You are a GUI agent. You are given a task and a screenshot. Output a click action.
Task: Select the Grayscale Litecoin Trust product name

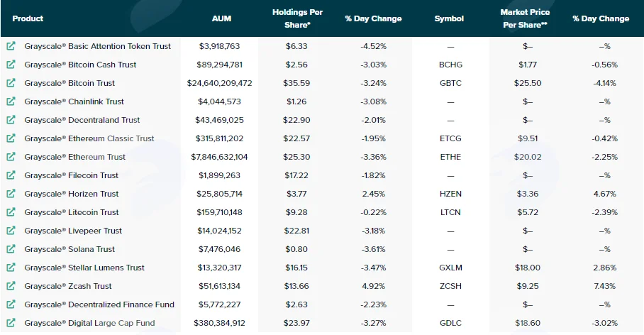click(x=72, y=212)
